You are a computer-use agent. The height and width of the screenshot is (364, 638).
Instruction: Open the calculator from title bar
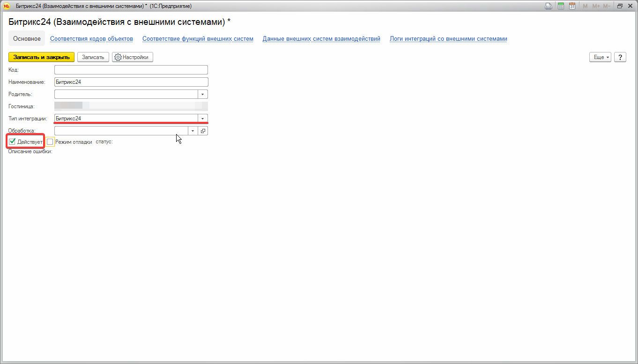(x=561, y=6)
